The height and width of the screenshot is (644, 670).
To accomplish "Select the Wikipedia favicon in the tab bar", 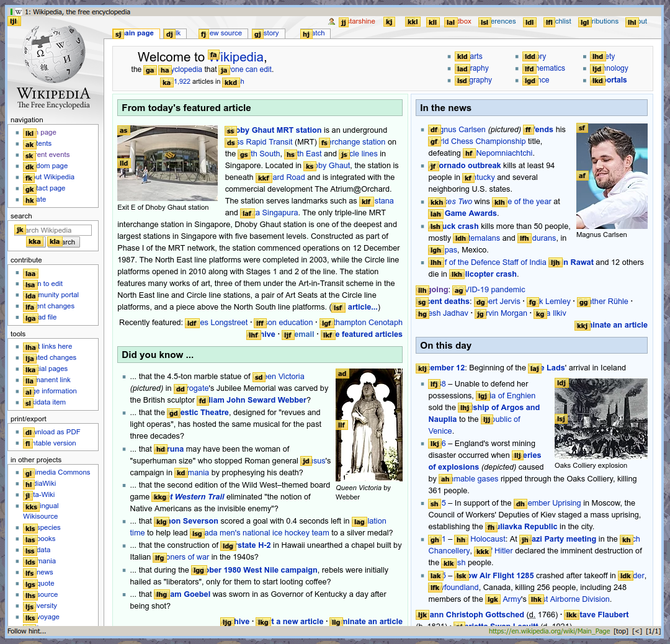I will tap(19, 12).
